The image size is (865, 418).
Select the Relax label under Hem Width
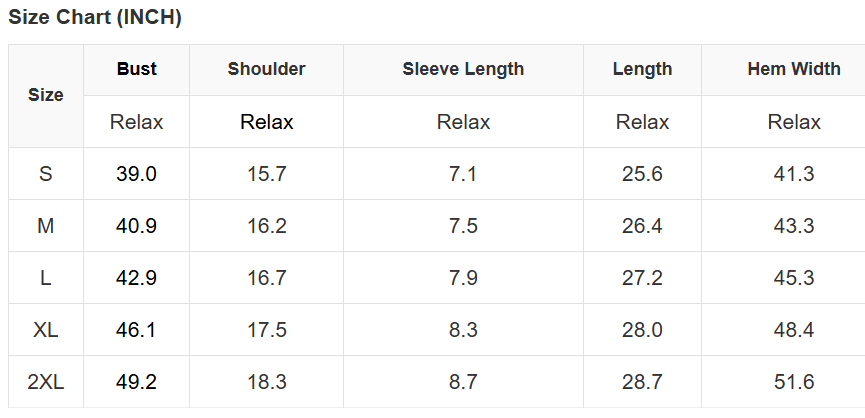pos(794,122)
